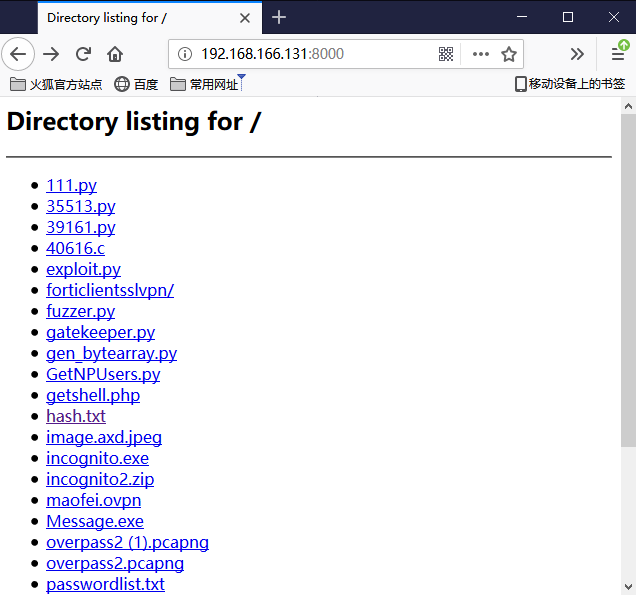
Task: Open a new browser tab
Action: pyautogui.click(x=279, y=17)
